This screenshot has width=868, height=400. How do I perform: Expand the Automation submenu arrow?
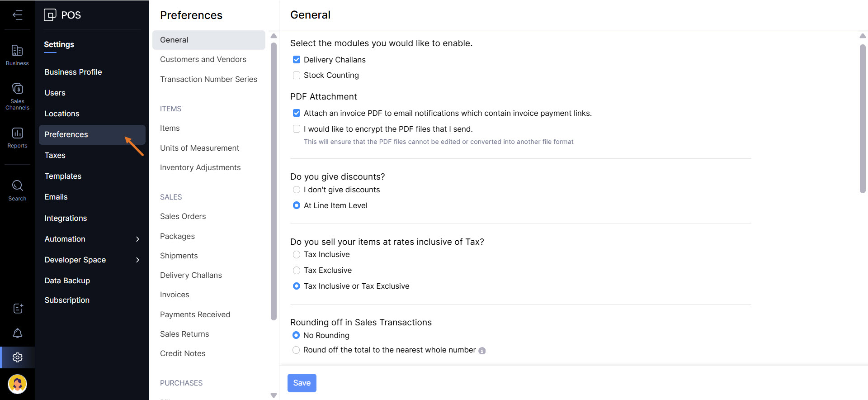[x=137, y=239]
